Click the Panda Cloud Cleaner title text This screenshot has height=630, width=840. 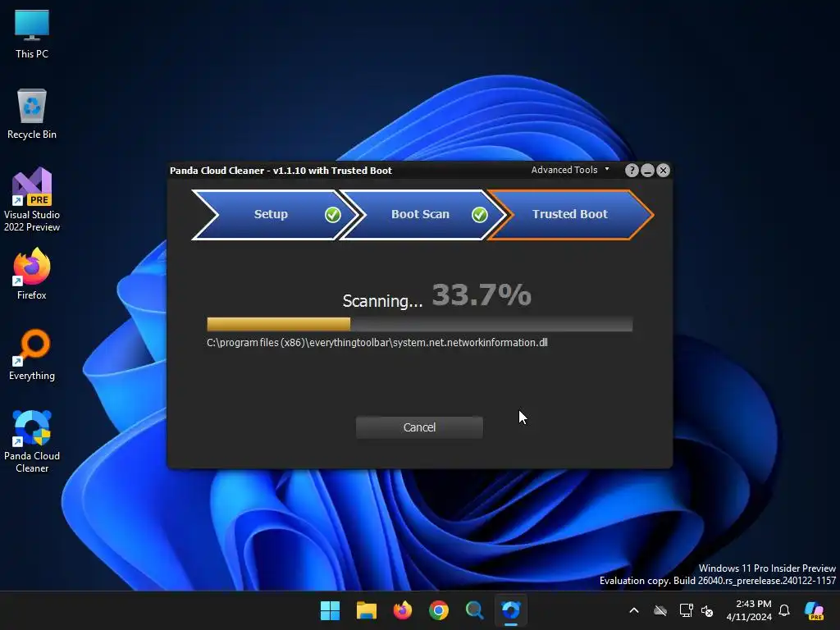281,171
